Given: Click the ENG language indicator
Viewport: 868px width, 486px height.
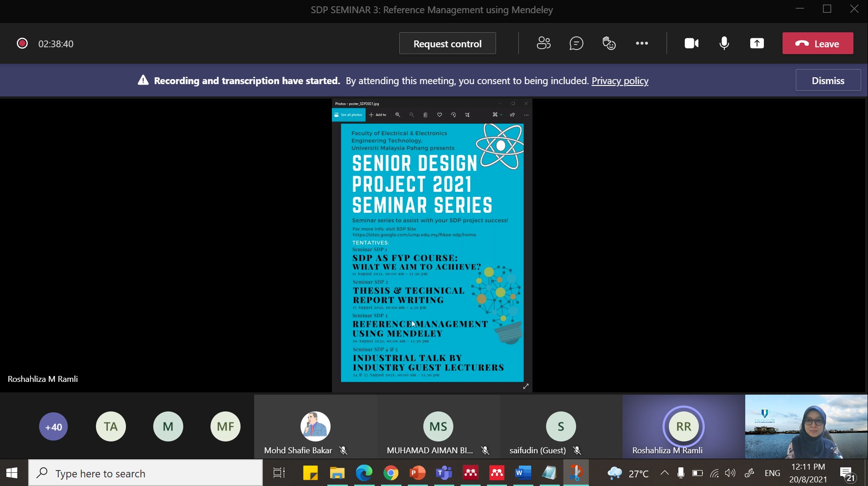Looking at the screenshot, I should pyautogui.click(x=772, y=473).
